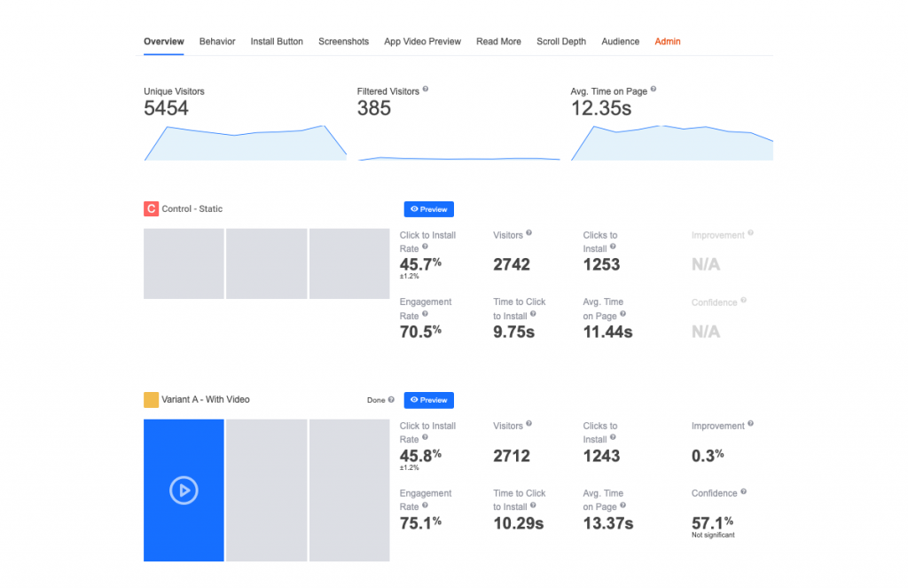
Task: Open the Avg. Time on Page help tooltip
Action: pos(654,90)
